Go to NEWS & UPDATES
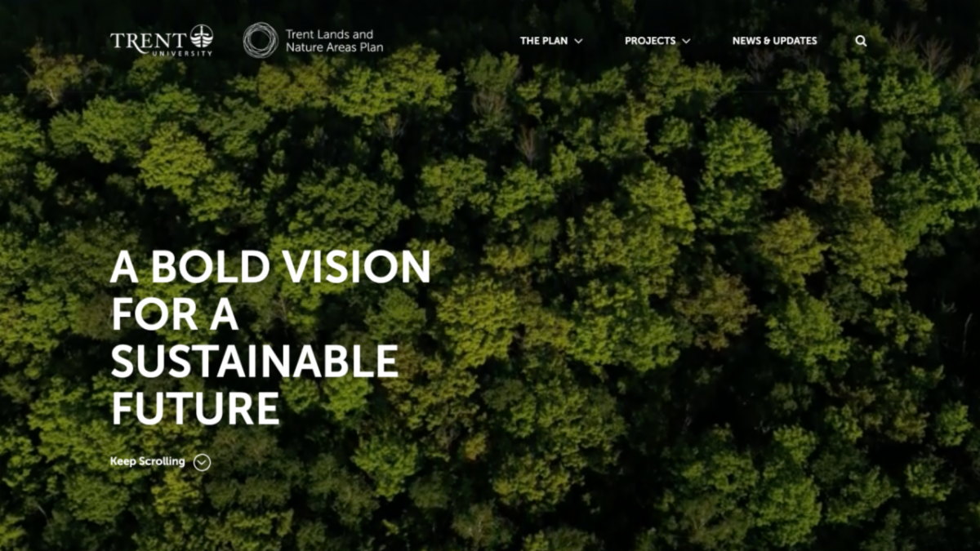 [x=774, y=41]
